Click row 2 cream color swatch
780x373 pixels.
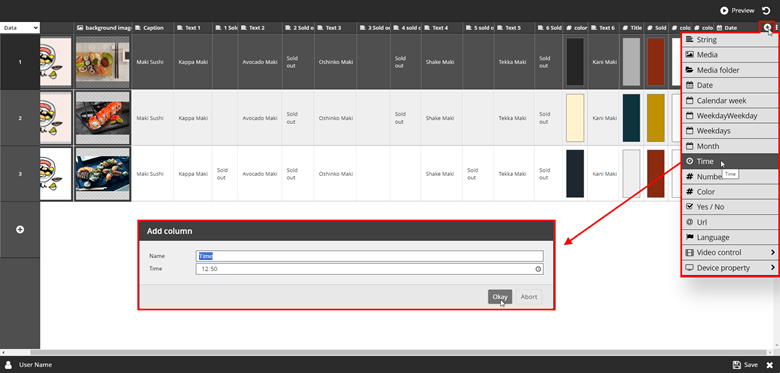click(x=575, y=118)
